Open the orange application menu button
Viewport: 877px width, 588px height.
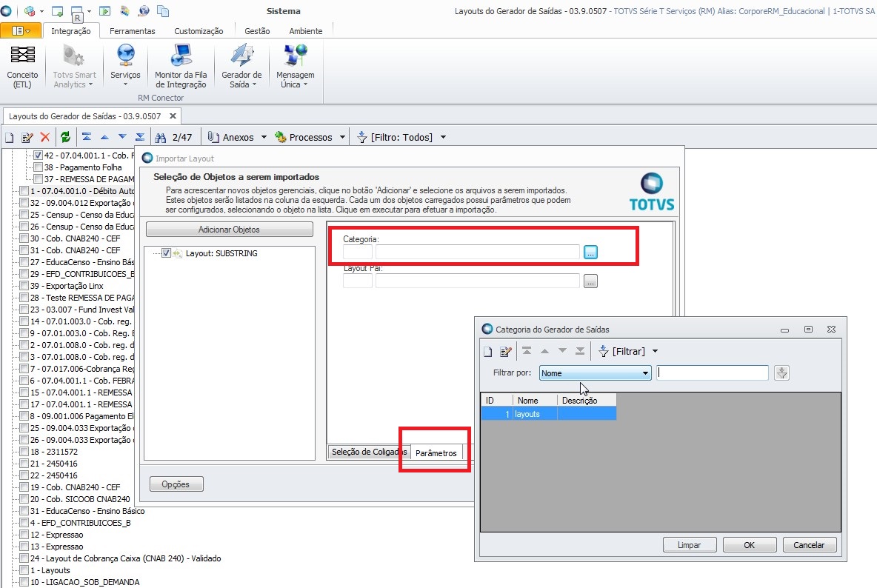tap(21, 31)
